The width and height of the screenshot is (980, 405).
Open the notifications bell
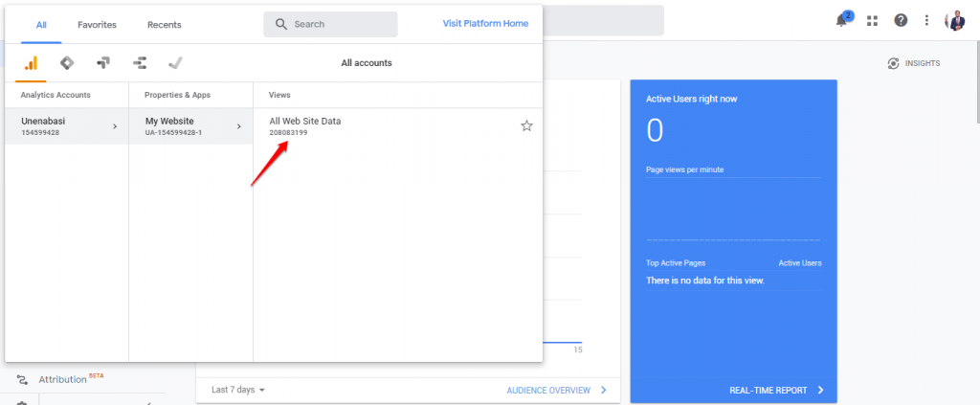tap(842, 20)
